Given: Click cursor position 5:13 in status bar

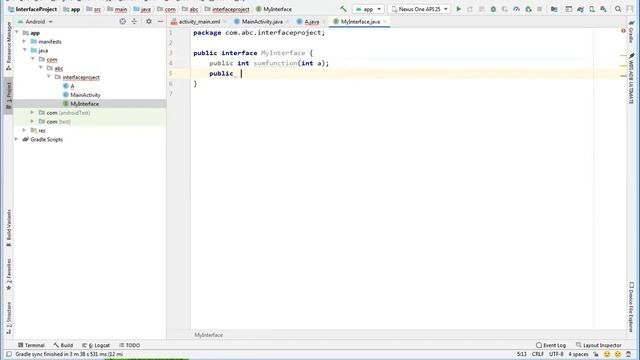Looking at the screenshot, I should tap(522, 354).
